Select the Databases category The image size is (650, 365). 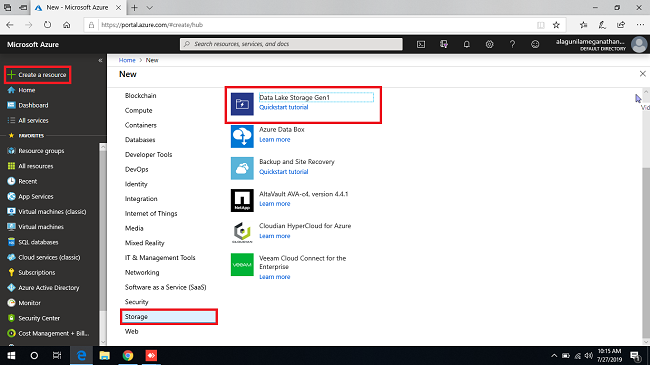(x=140, y=140)
